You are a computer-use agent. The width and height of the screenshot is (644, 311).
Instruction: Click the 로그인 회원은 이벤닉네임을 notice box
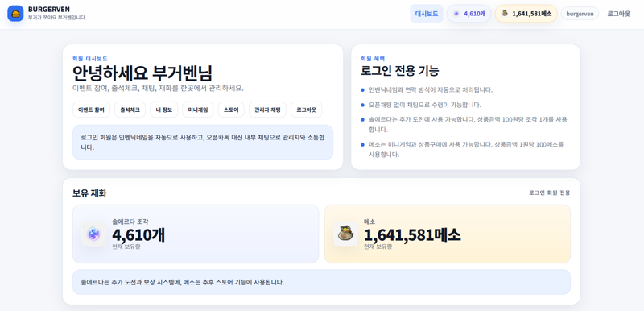(x=203, y=142)
